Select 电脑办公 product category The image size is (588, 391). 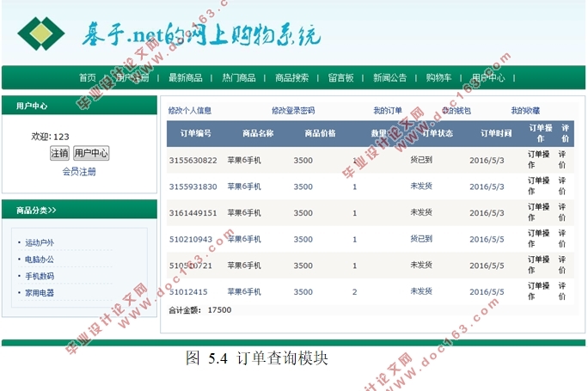pos(40,260)
